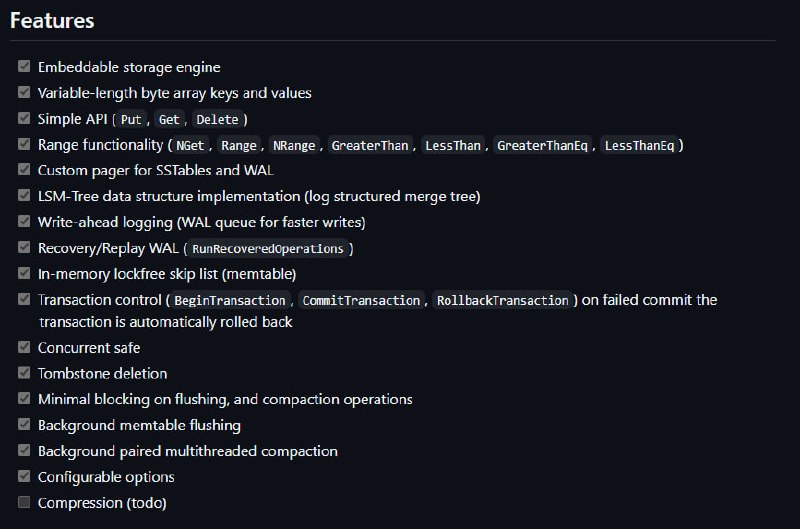800x529 pixels.
Task: Click the Delete code label
Action: pos(217,120)
